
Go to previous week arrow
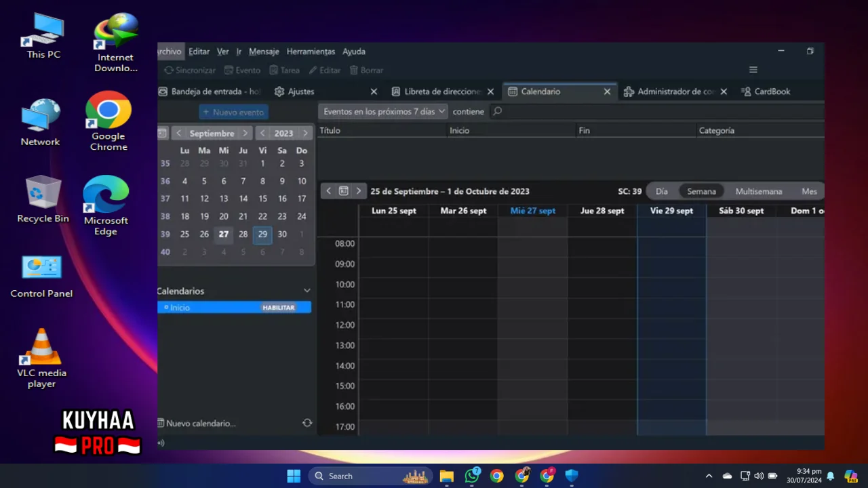point(329,191)
